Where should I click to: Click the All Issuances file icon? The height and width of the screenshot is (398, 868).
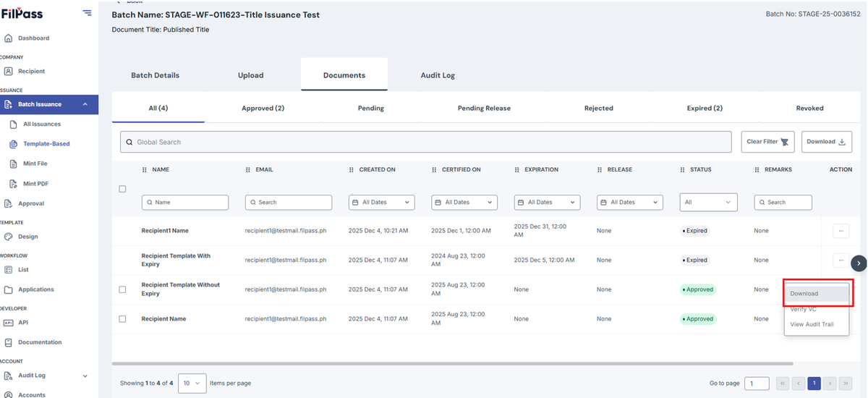click(x=13, y=124)
